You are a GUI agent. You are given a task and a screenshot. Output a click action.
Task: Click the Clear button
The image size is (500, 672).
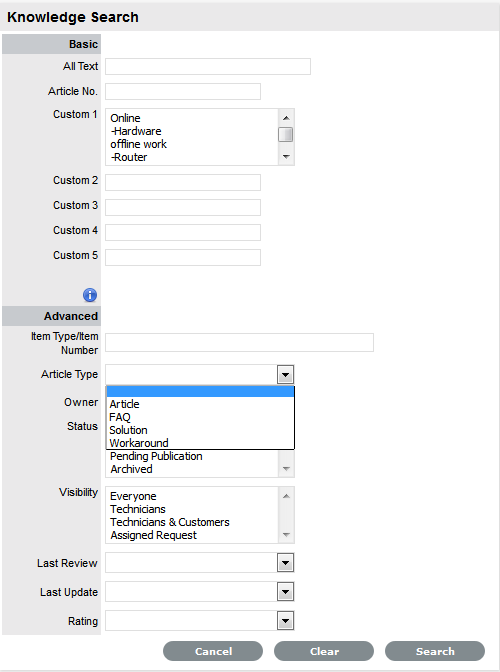point(324,651)
